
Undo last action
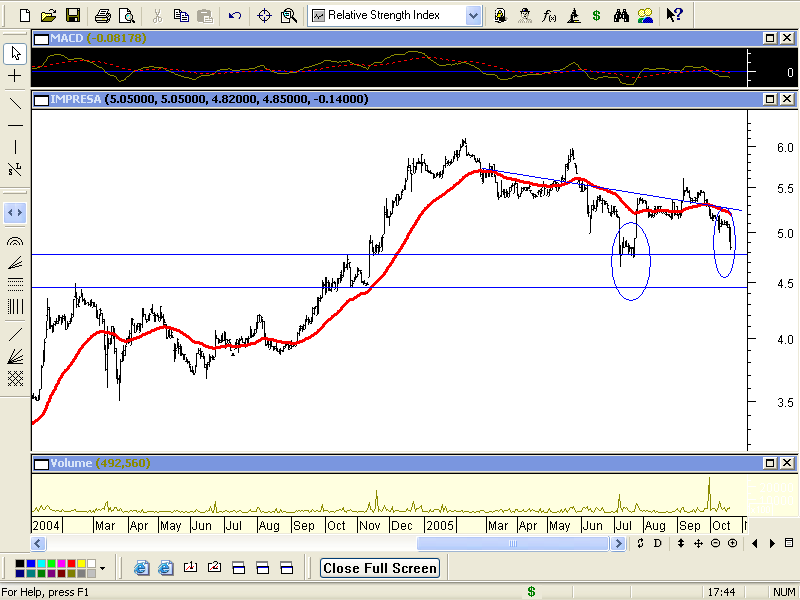pyautogui.click(x=234, y=16)
